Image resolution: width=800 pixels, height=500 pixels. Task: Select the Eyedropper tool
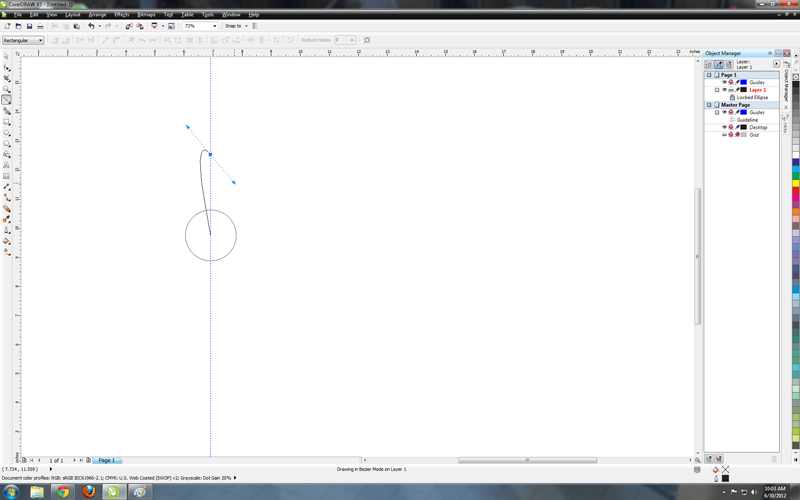point(7,219)
